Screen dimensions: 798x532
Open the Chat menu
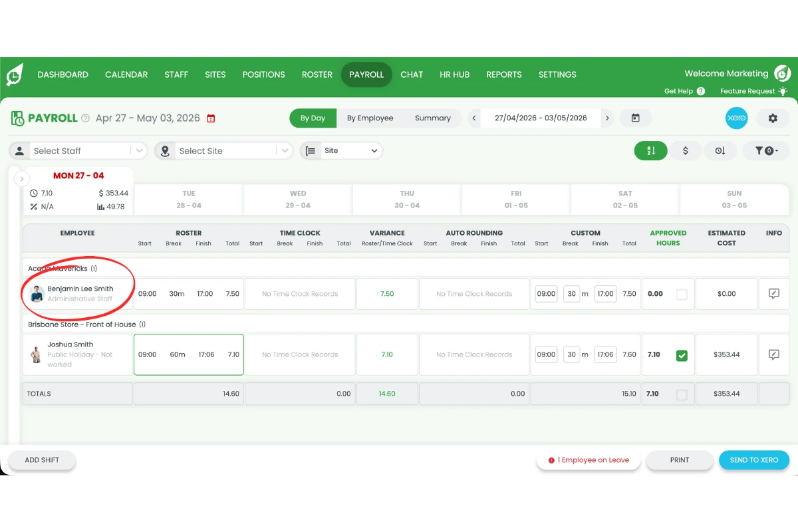pos(412,74)
